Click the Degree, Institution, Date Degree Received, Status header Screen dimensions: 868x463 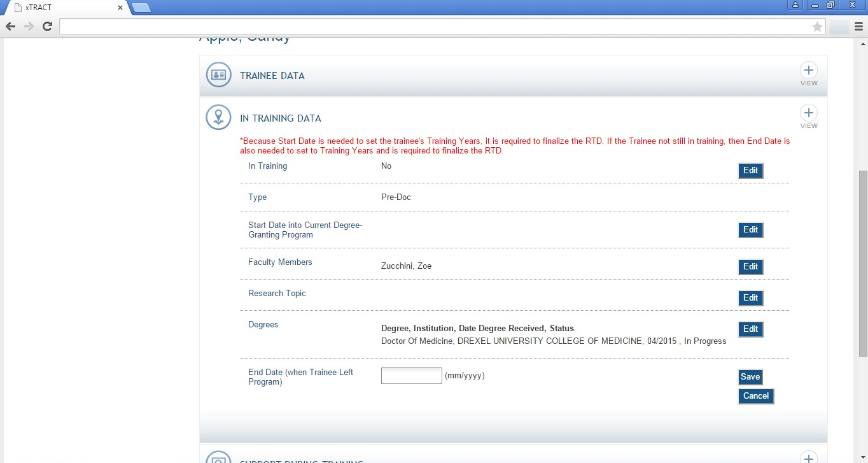[x=477, y=329]
